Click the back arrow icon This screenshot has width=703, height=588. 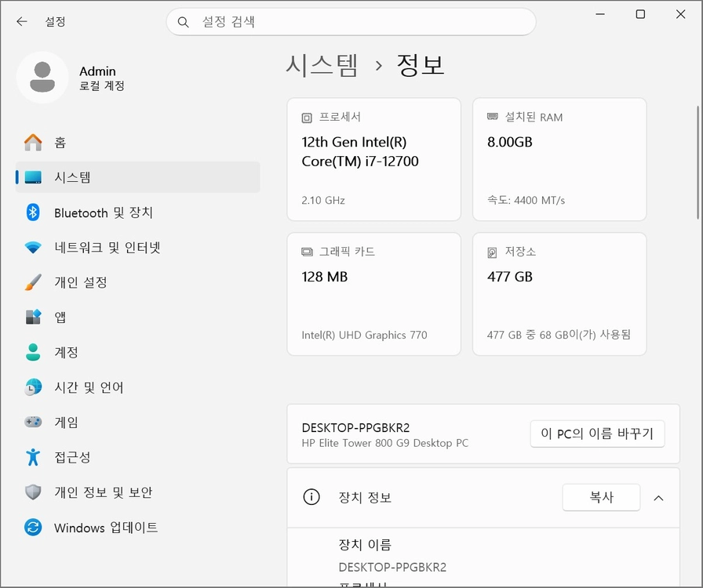[x=21, y=21]
